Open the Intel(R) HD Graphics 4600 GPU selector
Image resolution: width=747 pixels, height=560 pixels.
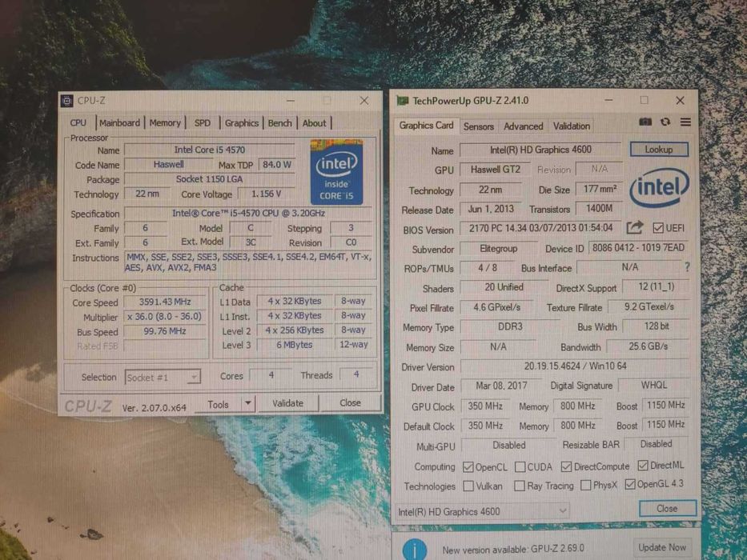click(482, 511)
